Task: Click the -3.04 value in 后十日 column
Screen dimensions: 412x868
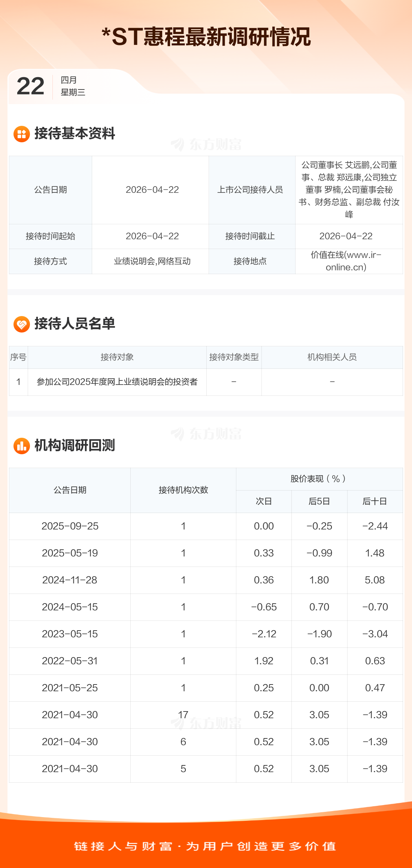Action: click(375, 634)
